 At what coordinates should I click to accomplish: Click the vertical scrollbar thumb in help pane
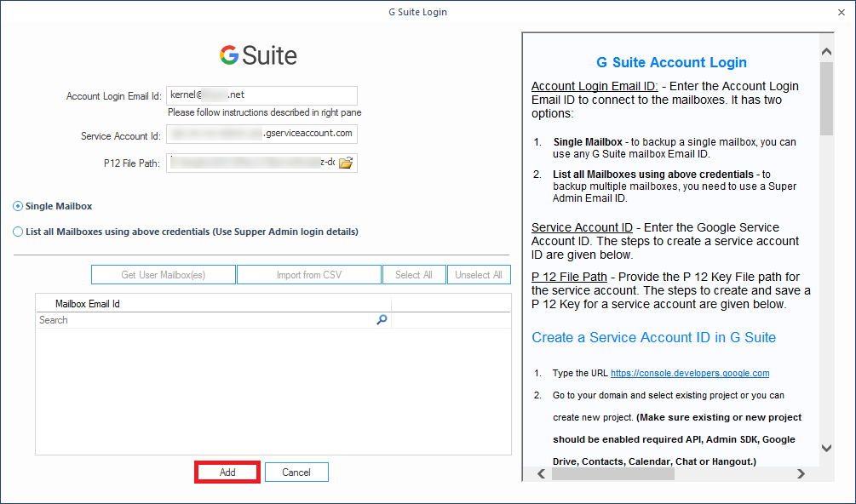(826, 98)
